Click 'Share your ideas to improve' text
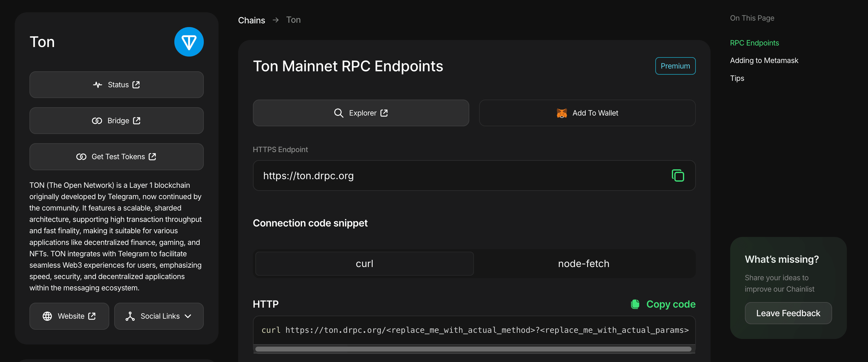 (779, 283)
